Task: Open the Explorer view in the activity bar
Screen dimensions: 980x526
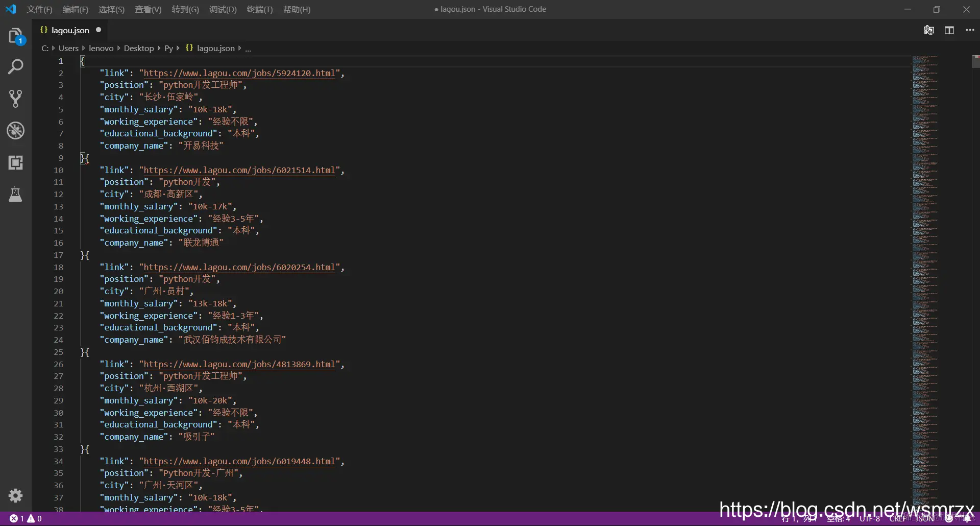Action: click(x=16, y=36)
